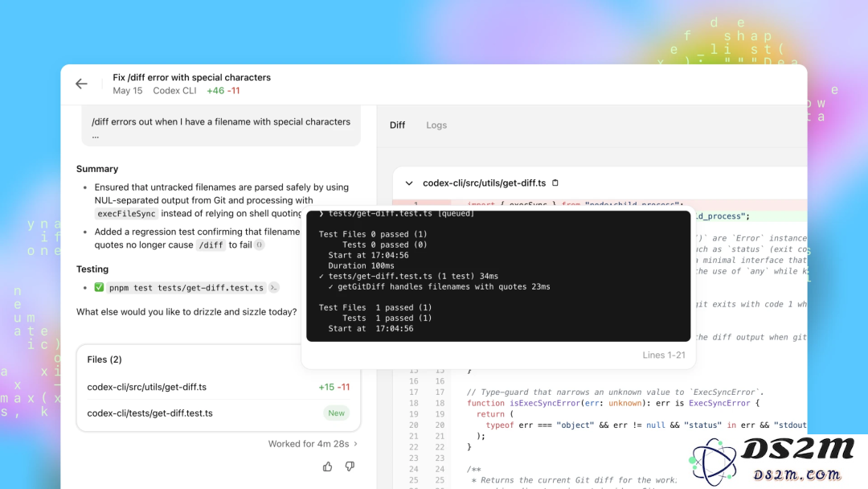Click the 'May 15' date in header

tap(127, 91)
